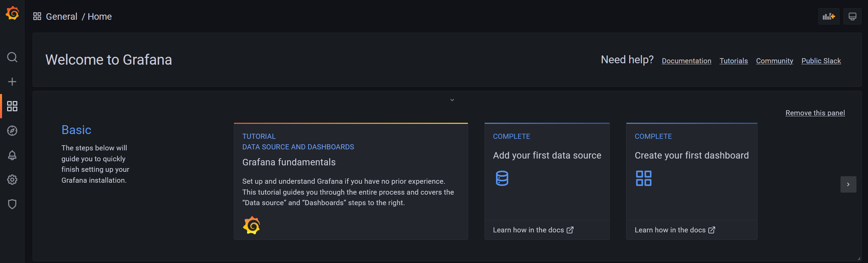This screenshot has width=868, height=263.
Task: Cycle view mode with monitor icon
Action: pos(852,16)
